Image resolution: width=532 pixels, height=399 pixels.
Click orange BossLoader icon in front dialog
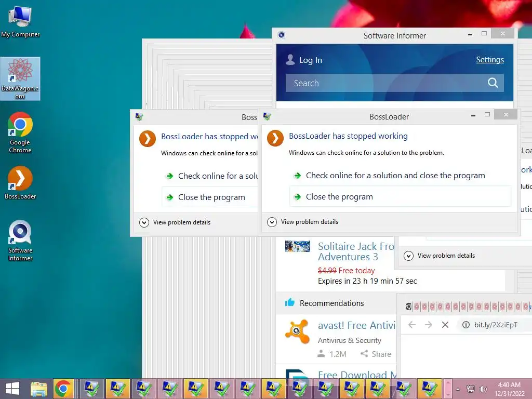pos(275,138)
